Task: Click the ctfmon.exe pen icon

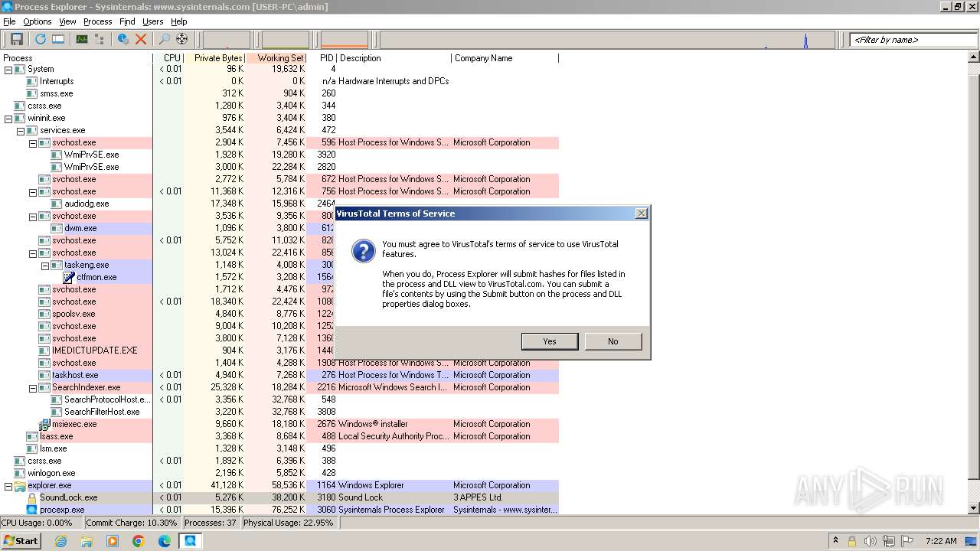Action: [x=69, y=277]
